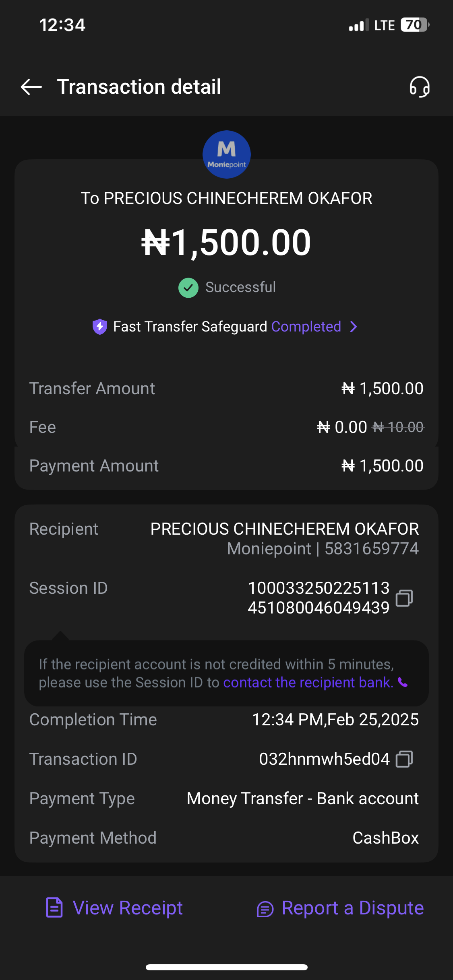453x980 pixels.
Task: Tap the phone icon beside recipient bank
Action: pos(403,682)
